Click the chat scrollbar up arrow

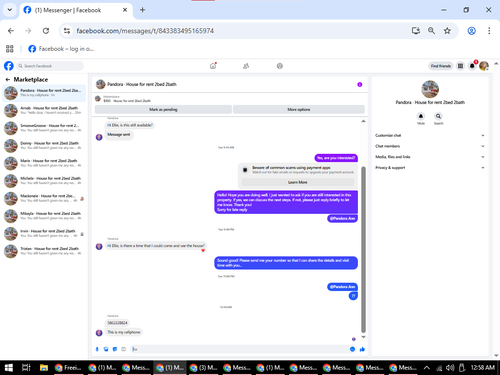coord(363,121)
